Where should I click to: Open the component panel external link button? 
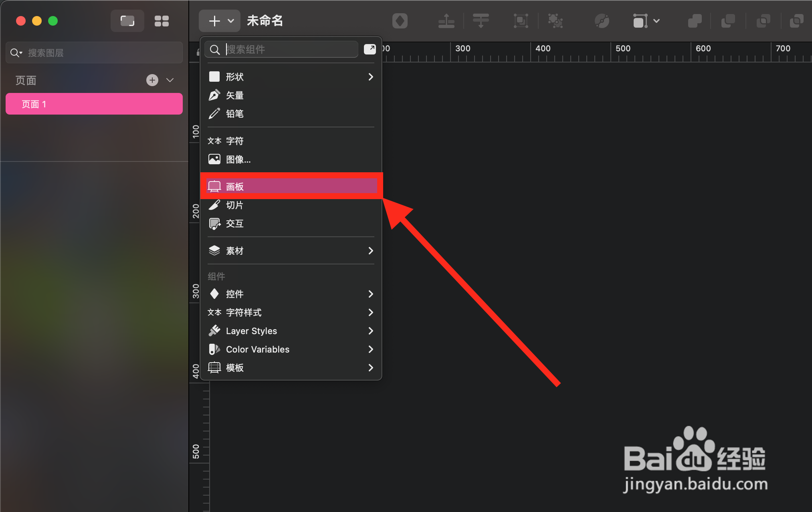pyautogui.click(x=370, y=49)
